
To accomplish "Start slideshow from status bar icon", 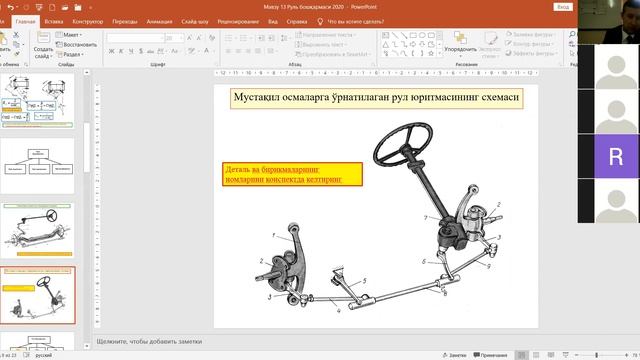I will click(x=565, y=355).
